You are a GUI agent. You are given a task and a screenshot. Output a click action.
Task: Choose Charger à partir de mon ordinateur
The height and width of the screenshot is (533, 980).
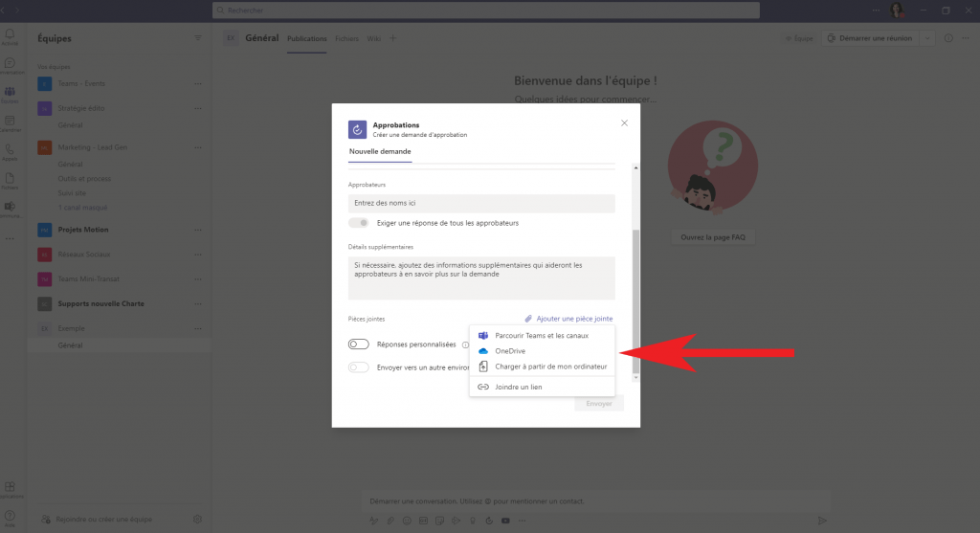tap(542, 366)
